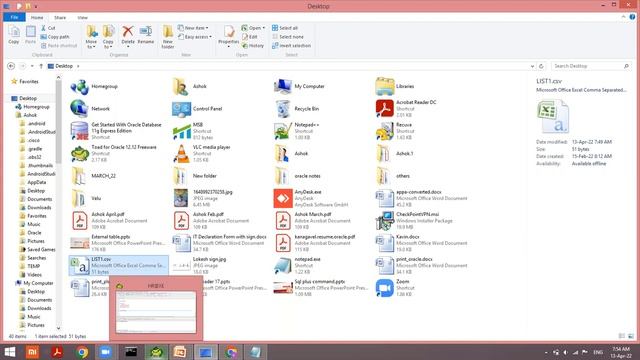640x360 pixels.
Task: Open the Copy to dropdown
Action: pos(108,37)
